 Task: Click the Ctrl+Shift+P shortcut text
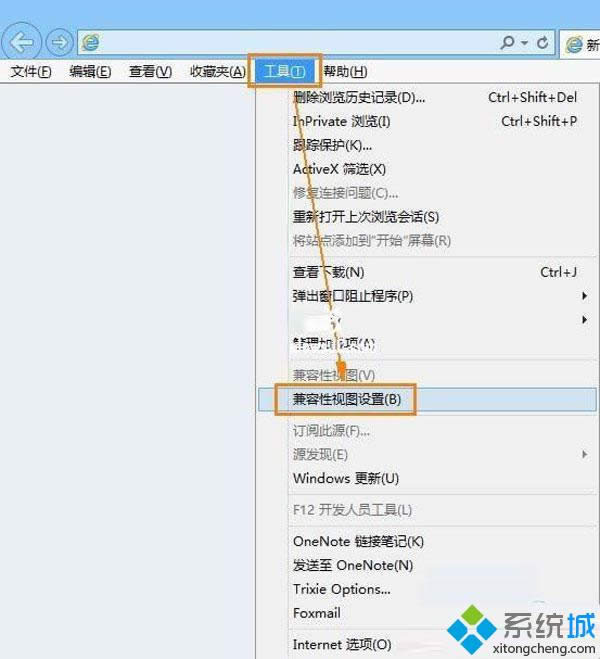tap(539, 121)
